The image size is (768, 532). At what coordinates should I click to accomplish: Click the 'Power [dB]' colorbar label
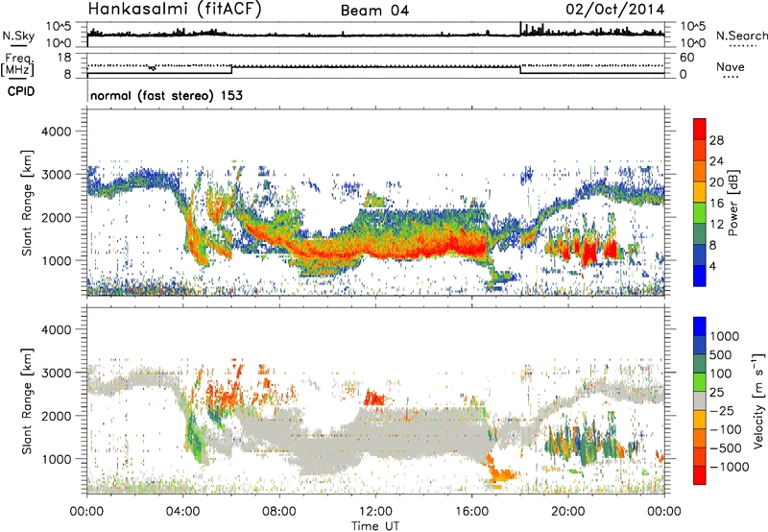[732, 203]
